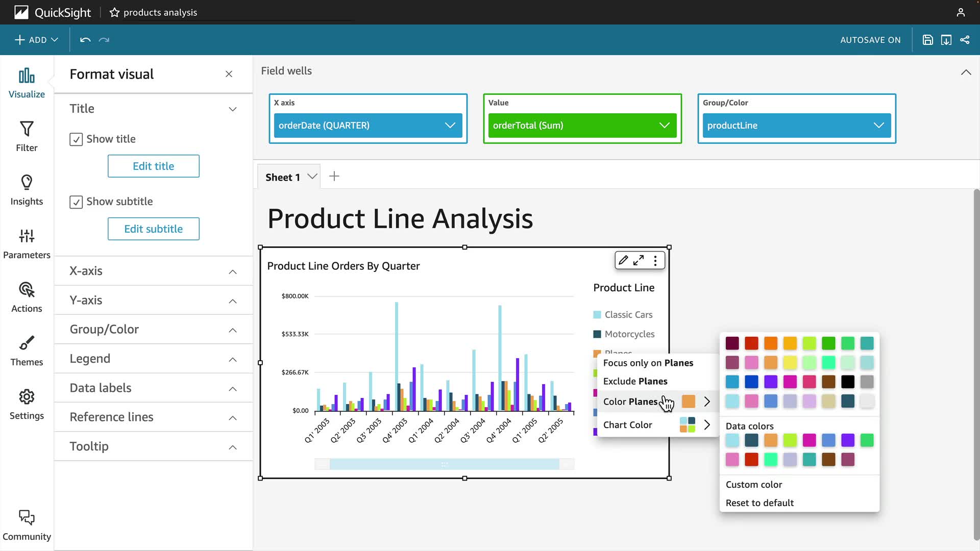Screen dimensions: 980x551
Task: Maximize the visual with expand icon
Action: pyautogui.click(x=639, y=260)
